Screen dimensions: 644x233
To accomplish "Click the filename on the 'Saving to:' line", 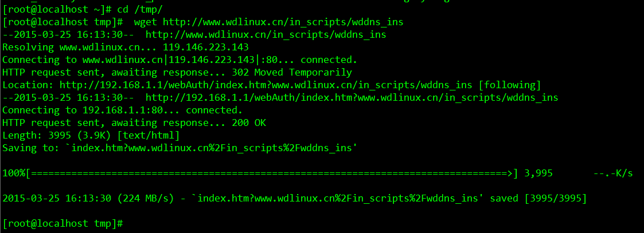I will click(212, 148).
